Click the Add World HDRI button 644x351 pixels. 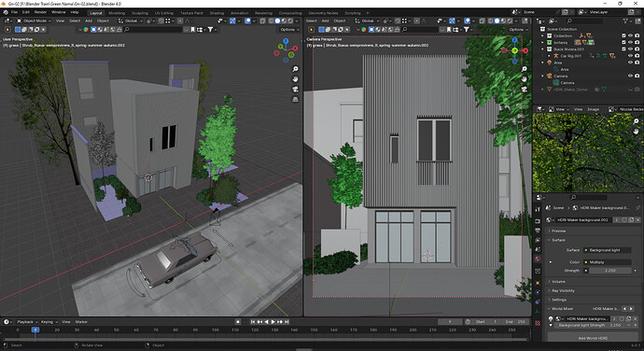[x=593, y=338]
